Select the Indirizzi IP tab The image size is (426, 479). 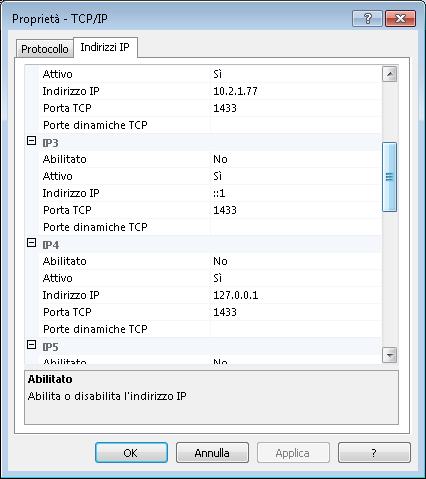pyautogui.click(x=105, y=47)
